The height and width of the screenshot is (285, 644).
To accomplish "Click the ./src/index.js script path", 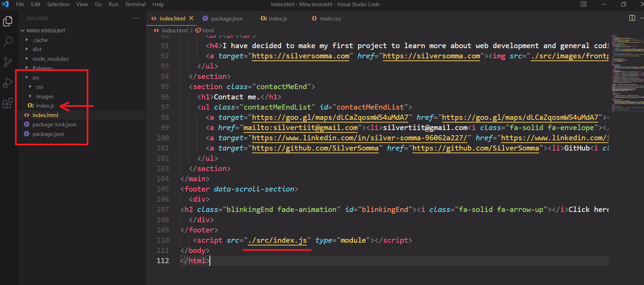I will click(x=277, y=240).
